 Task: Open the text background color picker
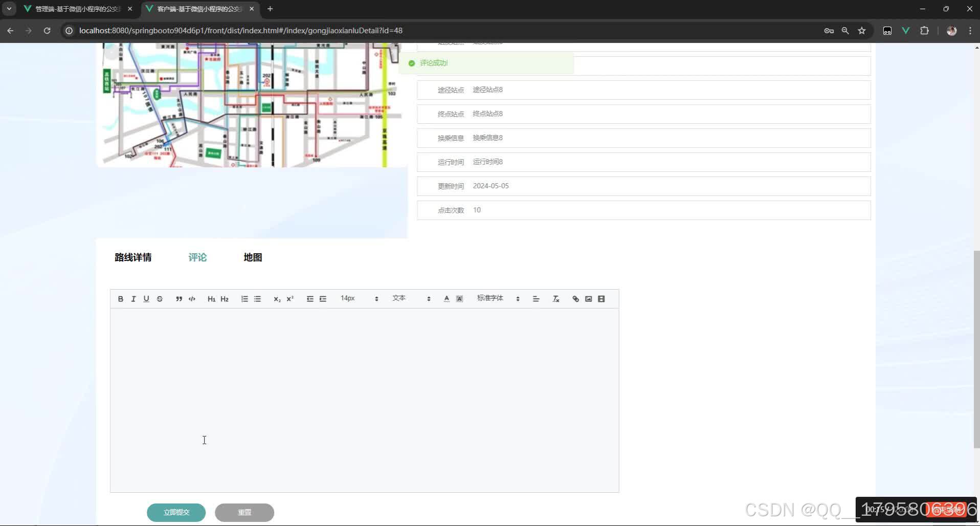tap(459, 299)
